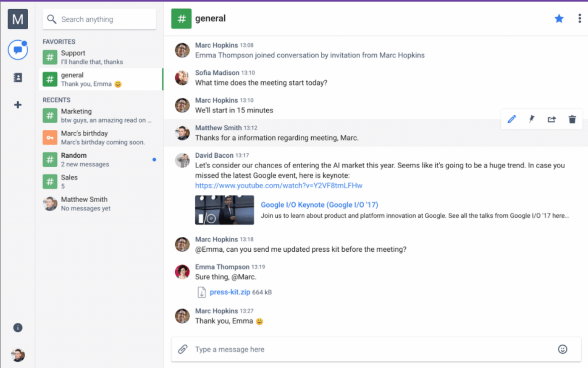Open your profile avatar at the bottom left

(x=18, y=355)
